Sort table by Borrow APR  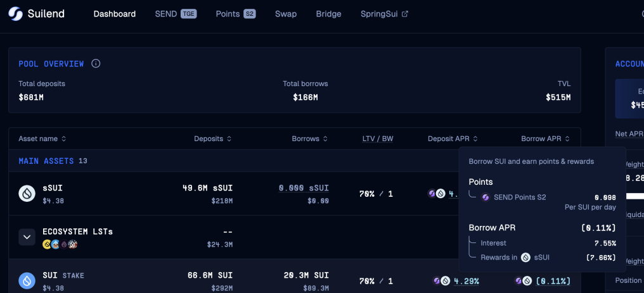545,139
